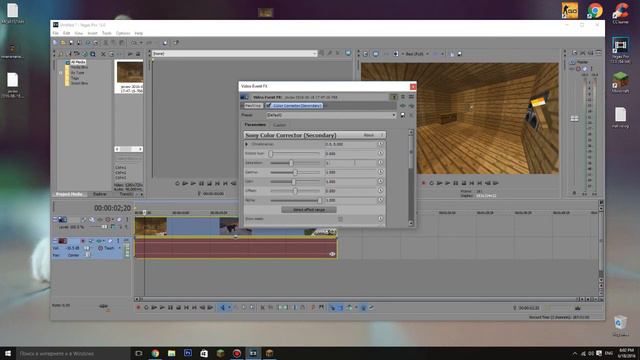The width and height of the screenshot is (640, 360).
Task: Select the video clip thumbnail in Project Media
Action: tap(130, 72)
